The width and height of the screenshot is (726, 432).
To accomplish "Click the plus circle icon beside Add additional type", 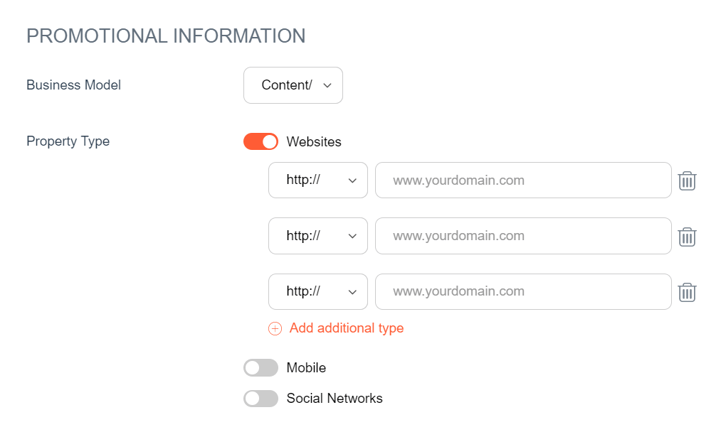I will tap(275, 328).
